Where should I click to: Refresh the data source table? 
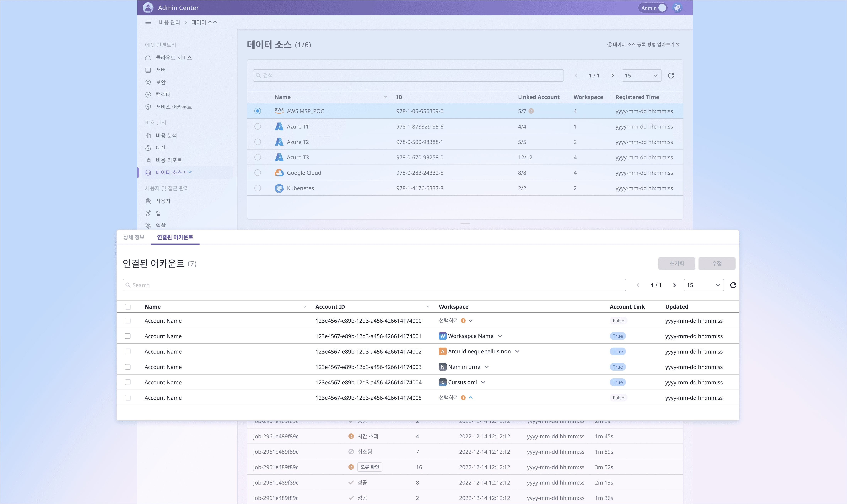[x=671, y=75]
